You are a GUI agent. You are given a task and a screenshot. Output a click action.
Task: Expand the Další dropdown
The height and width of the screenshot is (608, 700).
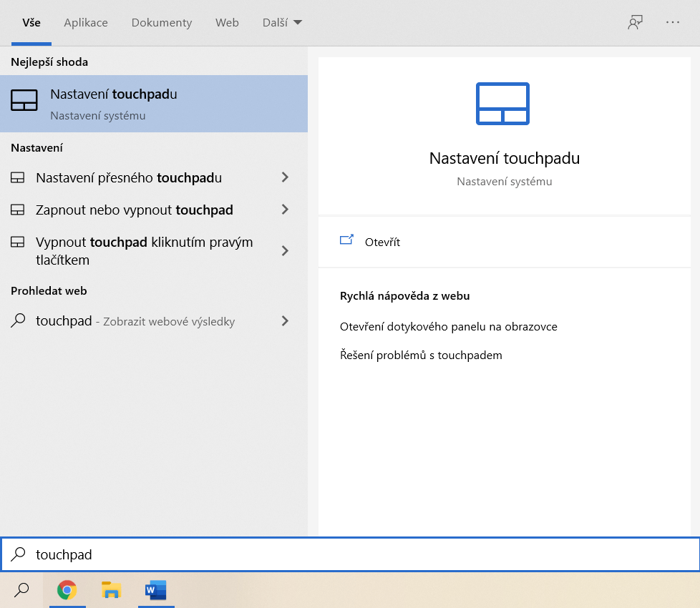282,23
